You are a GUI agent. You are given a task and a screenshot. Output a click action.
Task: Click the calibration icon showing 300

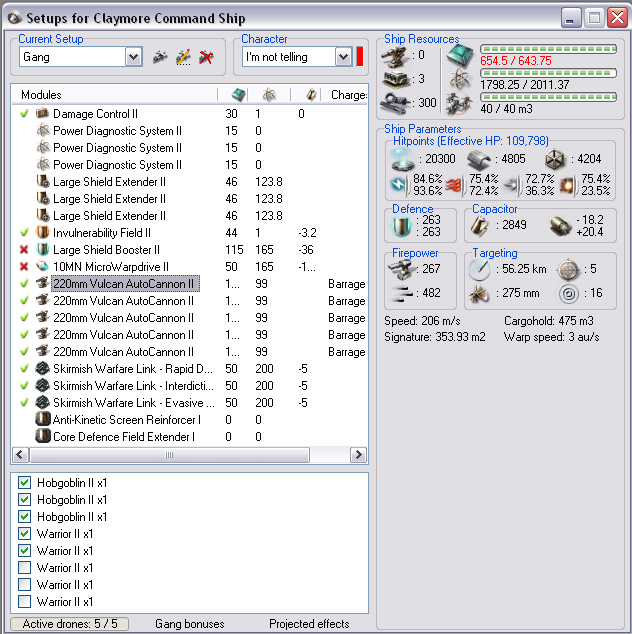395,103
